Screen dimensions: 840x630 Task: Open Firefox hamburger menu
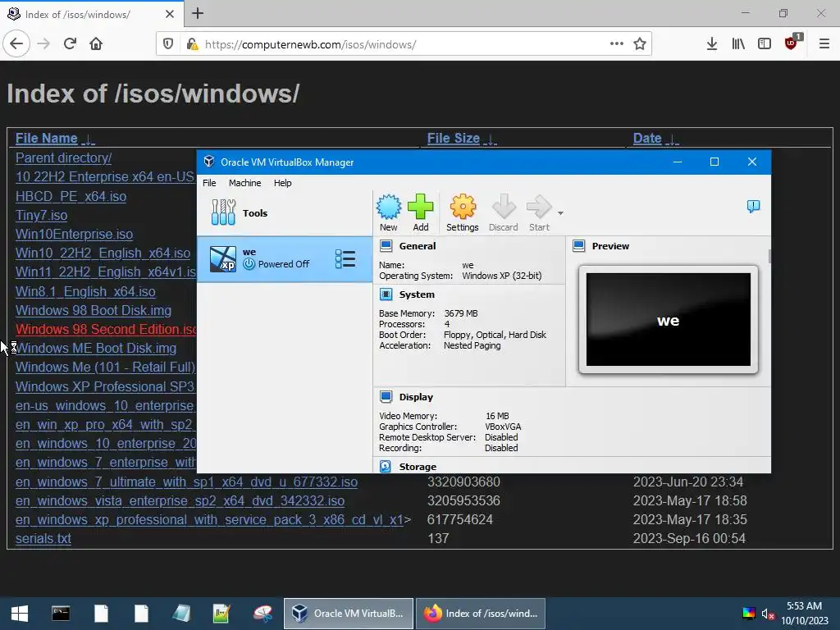click(x=824, y=44)
